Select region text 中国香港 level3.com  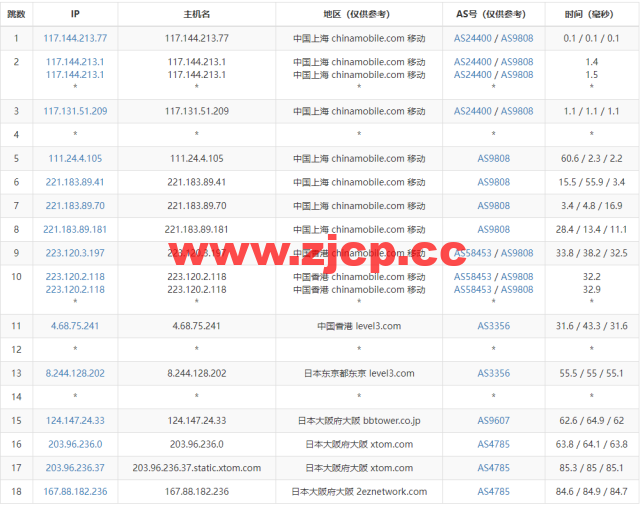[359, 326]
